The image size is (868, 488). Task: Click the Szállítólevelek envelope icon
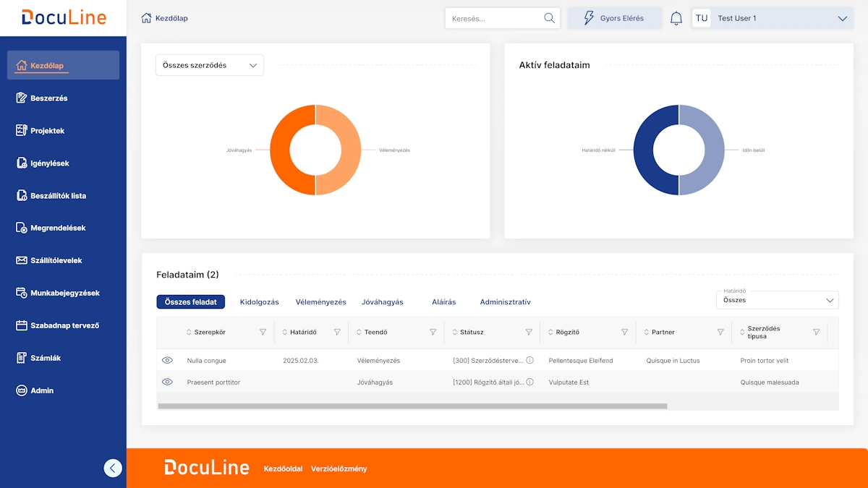(x=22, y=260)
